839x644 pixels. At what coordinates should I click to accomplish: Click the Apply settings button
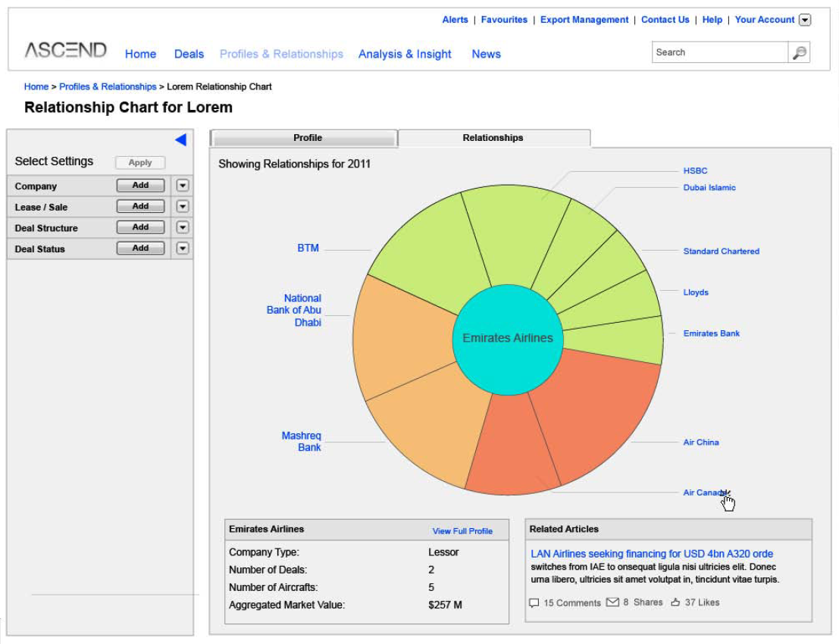pos(140,163)
